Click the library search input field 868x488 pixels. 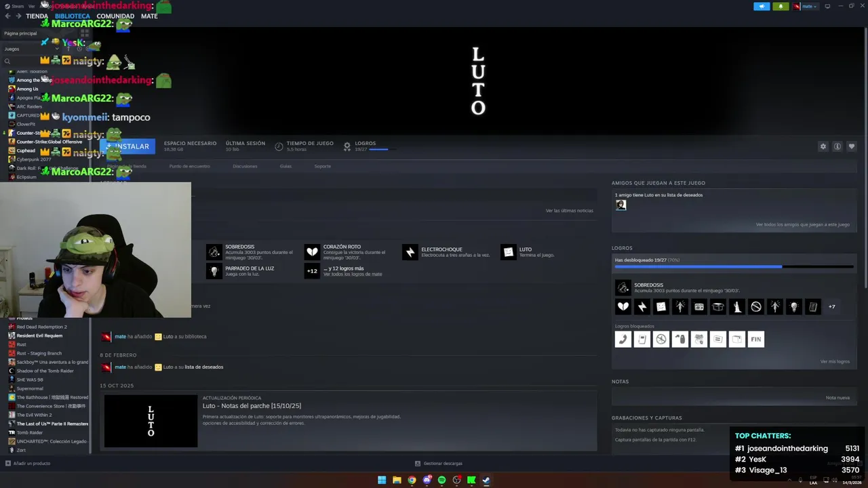[47, 61]
